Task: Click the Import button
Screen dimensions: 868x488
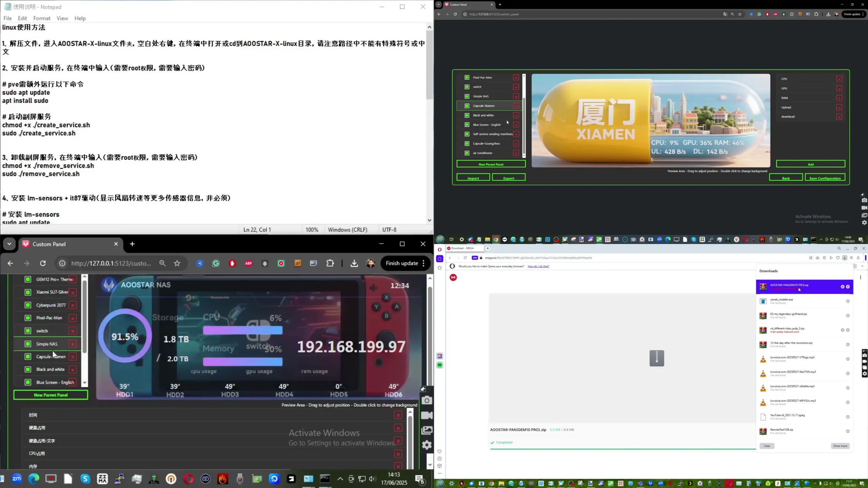Action: (x=473, y=178)
